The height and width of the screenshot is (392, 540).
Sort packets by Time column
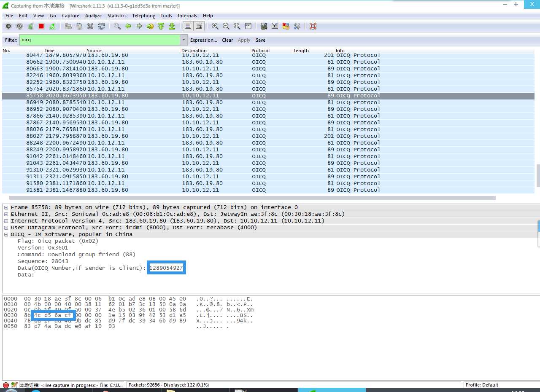click(x=49, y=51)
